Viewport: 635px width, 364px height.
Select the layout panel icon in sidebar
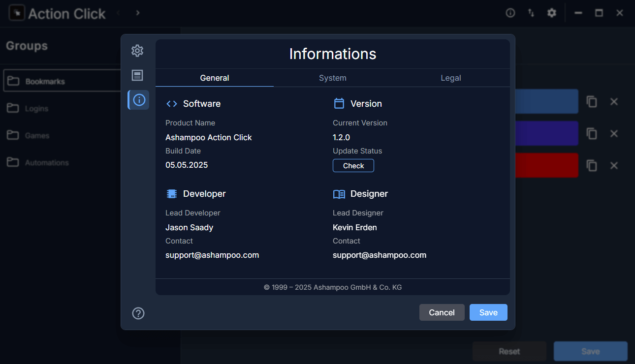pos(137,75)
